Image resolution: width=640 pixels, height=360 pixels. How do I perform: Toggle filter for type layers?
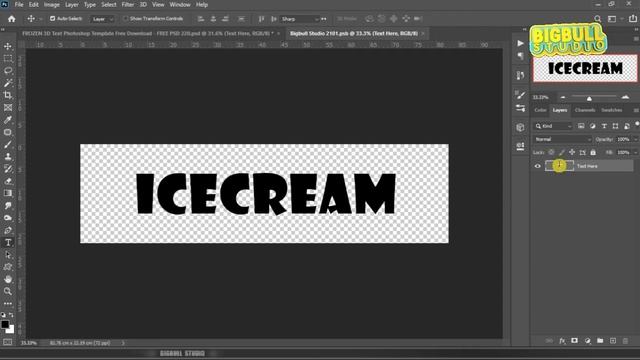tap(604, 126)
